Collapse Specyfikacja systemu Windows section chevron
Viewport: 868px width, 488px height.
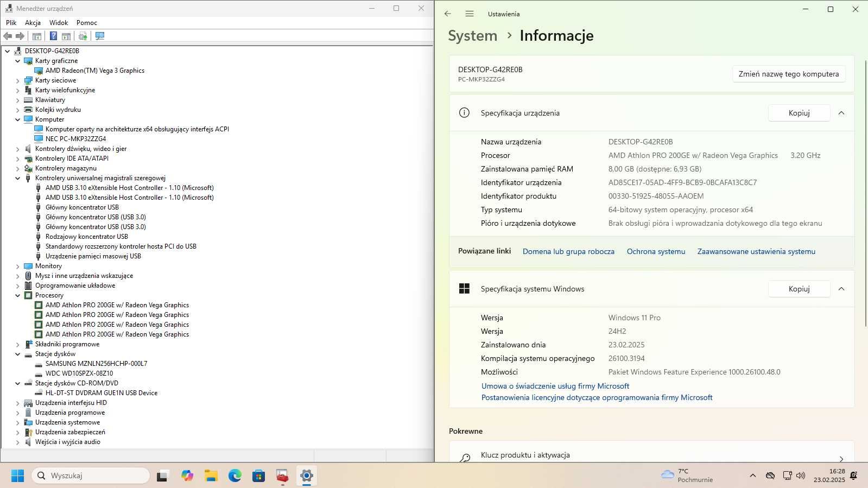[841, 289]
